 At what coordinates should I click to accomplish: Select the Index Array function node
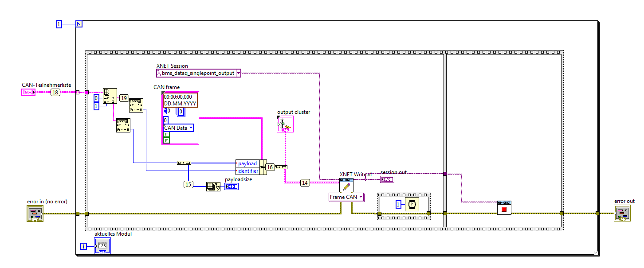[110, 95]
